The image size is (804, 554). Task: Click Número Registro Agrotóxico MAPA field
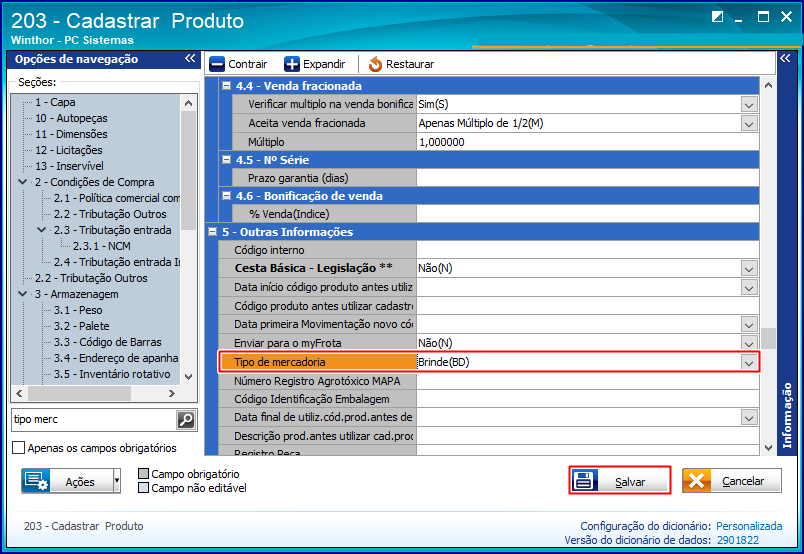(x=588, y=381)
